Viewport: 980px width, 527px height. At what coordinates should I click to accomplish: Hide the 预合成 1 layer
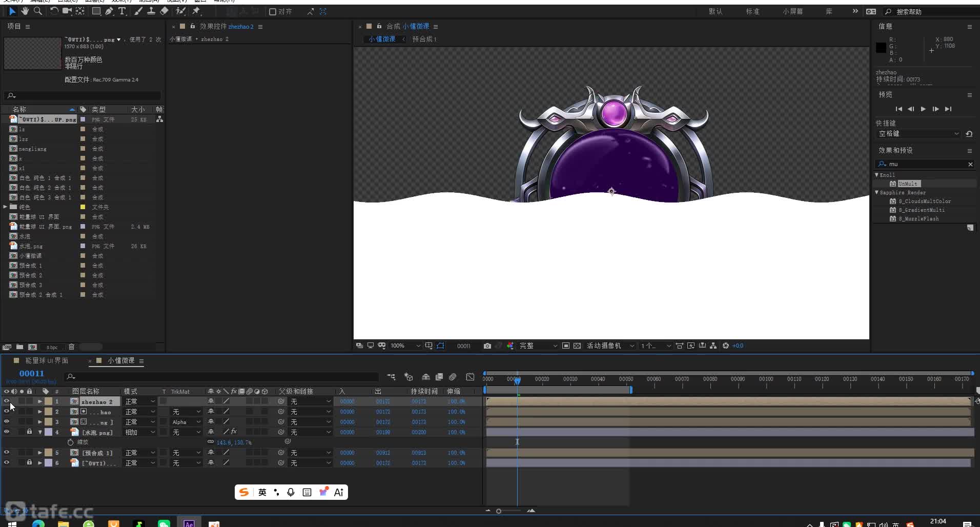pos(7,453)
